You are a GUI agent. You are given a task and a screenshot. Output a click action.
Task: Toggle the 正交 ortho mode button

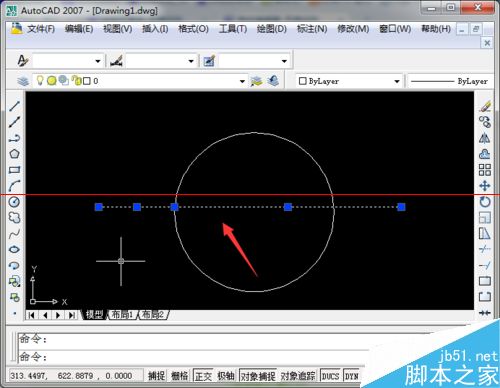(x=203, y=376)
